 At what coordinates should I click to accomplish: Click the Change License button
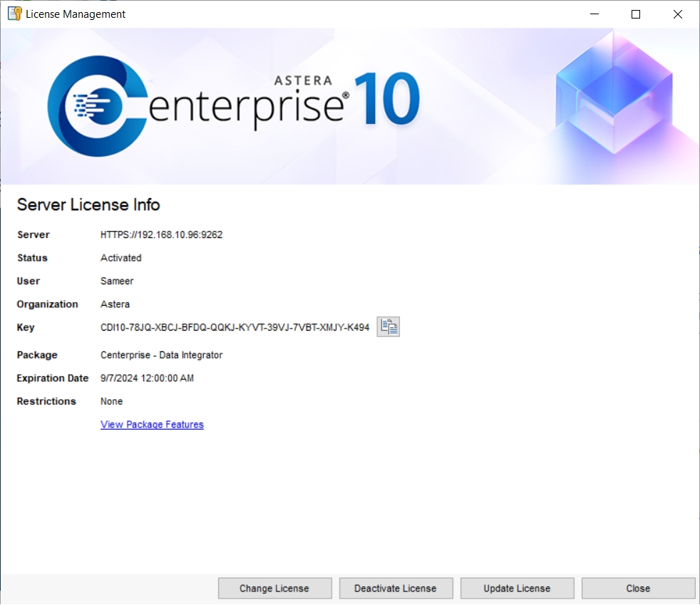274,588
